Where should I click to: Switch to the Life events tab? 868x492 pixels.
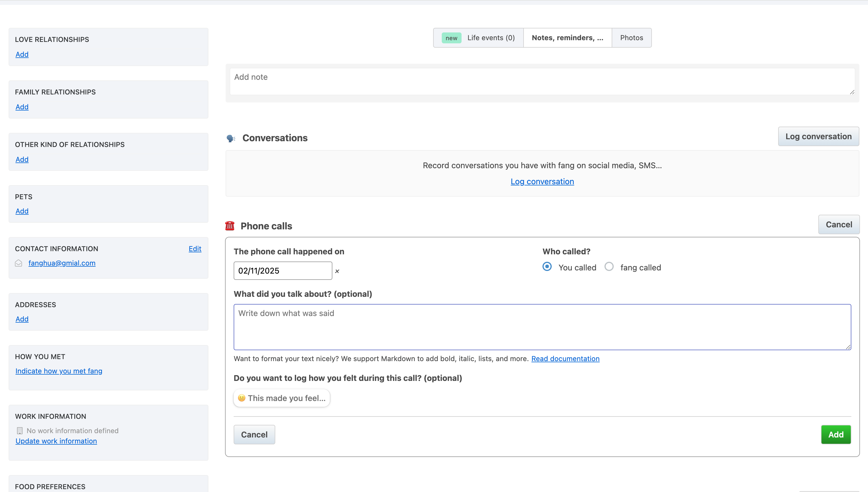pyautogui.click(x=478, y=38)
